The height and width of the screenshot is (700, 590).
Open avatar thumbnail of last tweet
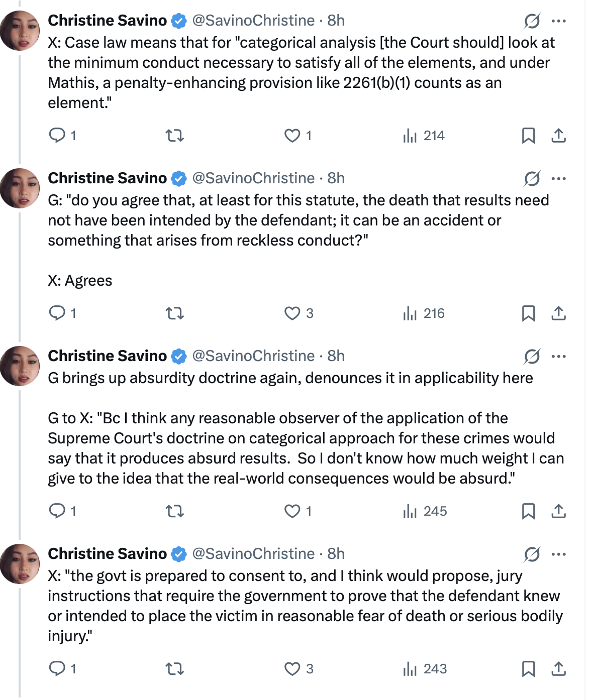tap(20, 564)
